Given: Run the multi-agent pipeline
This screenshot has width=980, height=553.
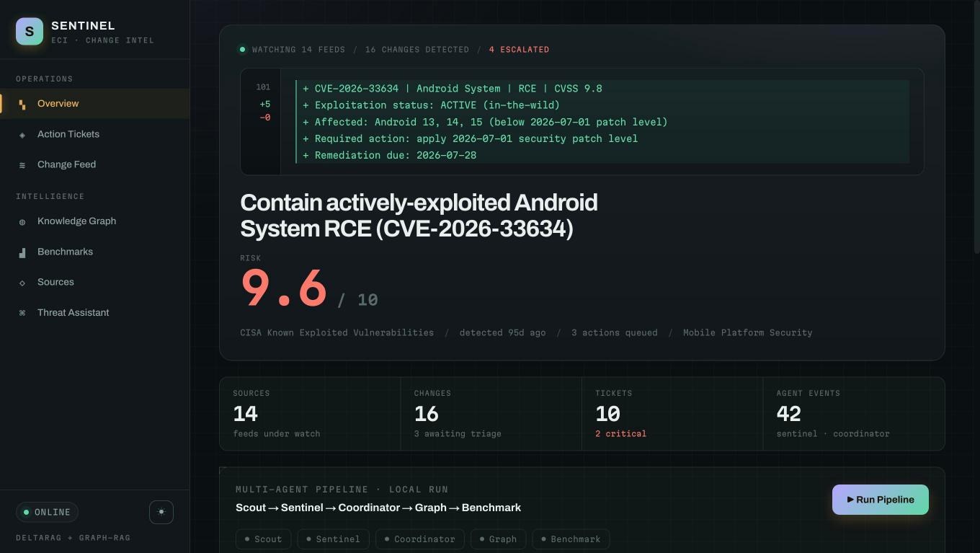Looking at the screenshot, I should tap(881, 500).
